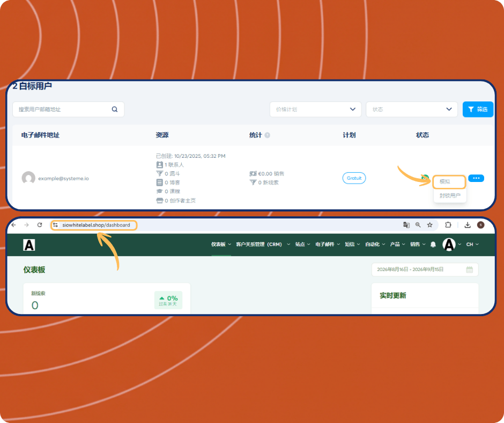Image resolution: width=504 pixels, height=423 pixels.
Task: Click the contacts icon beside 1 联系人
Action: [x=159, y=165]
